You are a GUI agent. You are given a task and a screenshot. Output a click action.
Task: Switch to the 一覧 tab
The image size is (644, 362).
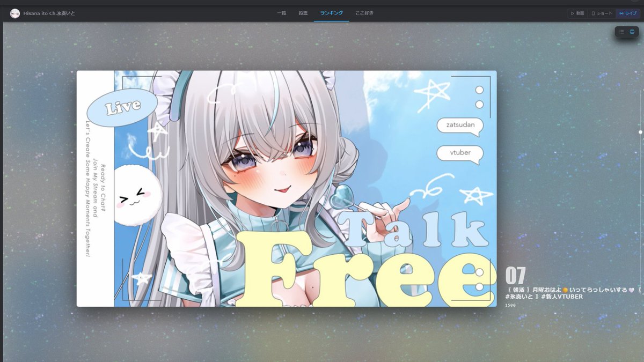coord(282,13)
